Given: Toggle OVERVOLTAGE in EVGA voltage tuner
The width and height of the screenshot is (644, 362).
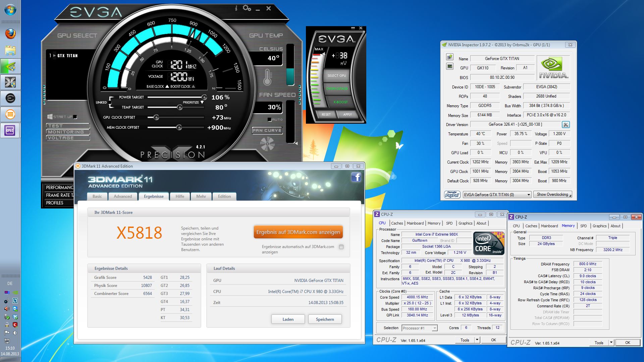Looking at the screenshot, I should click(x=337, y=88).
